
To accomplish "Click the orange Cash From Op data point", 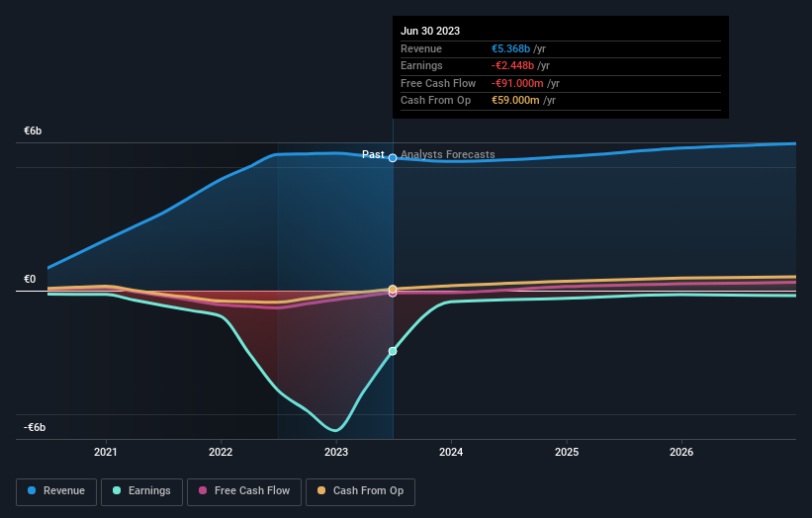I will pos(393,289).
